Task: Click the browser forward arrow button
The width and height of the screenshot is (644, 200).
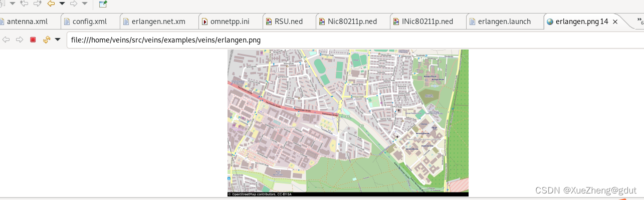Action: click(20, 39)
